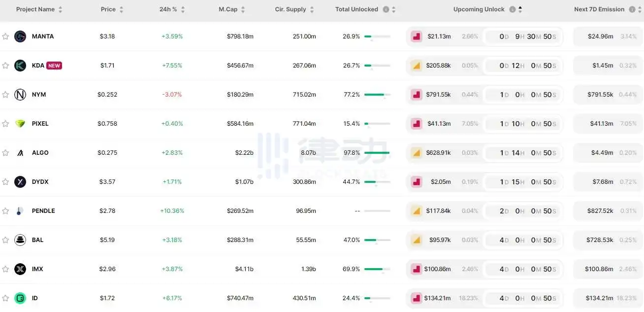
Task: Add NYM to favorites via star
Action: tap(5, 95)
